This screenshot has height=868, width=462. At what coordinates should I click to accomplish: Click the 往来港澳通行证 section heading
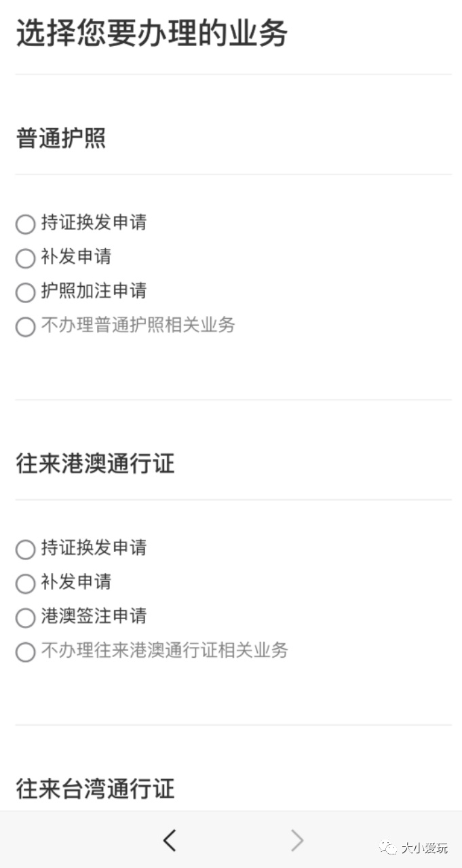tap(94, 465)
